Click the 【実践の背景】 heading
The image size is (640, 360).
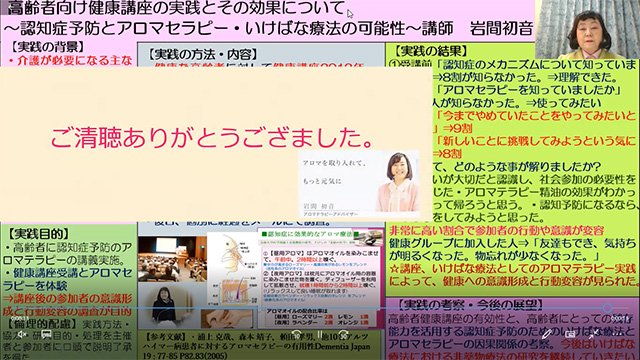click(x=48, y=47)
